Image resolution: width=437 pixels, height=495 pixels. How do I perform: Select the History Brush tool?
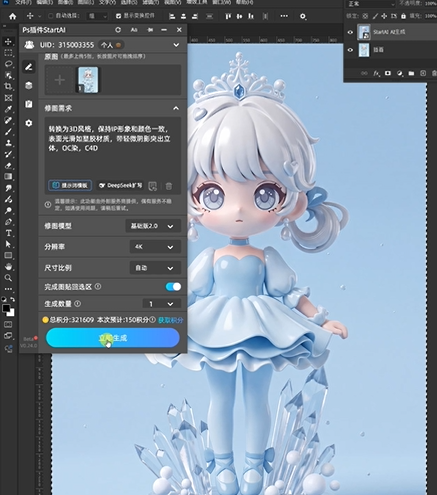click(8, 154)
